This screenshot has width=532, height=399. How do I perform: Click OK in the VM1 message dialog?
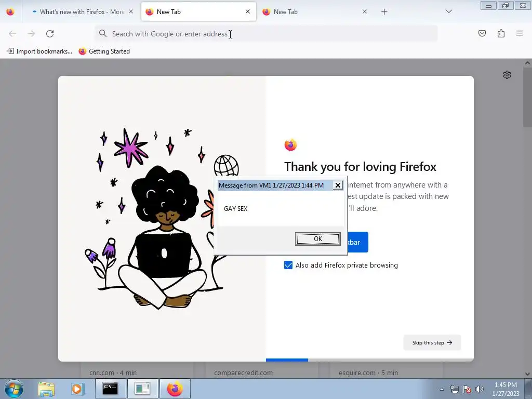[x=318, y=239]
